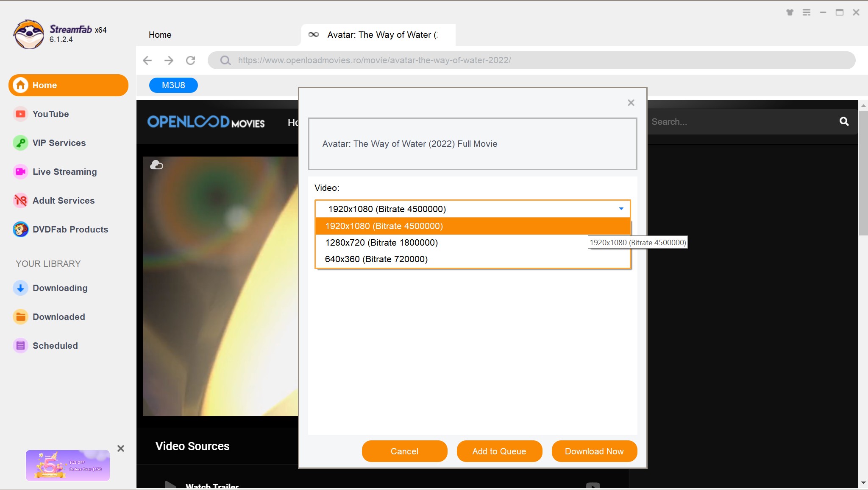Viewport: 868px width, 490px height.
Task: Click the Adult Services sidebar icon
Action: click(x=20, y=200)
